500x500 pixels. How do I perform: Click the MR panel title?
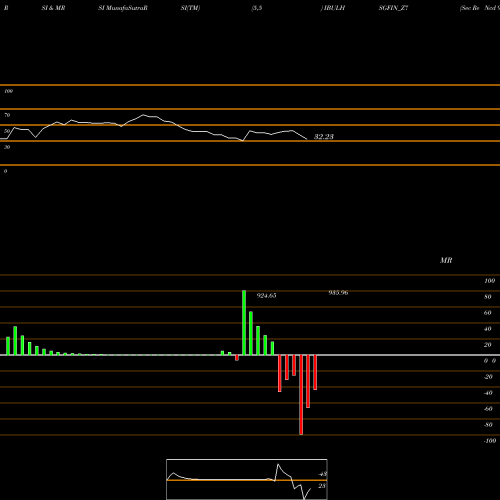click(446, 260)
